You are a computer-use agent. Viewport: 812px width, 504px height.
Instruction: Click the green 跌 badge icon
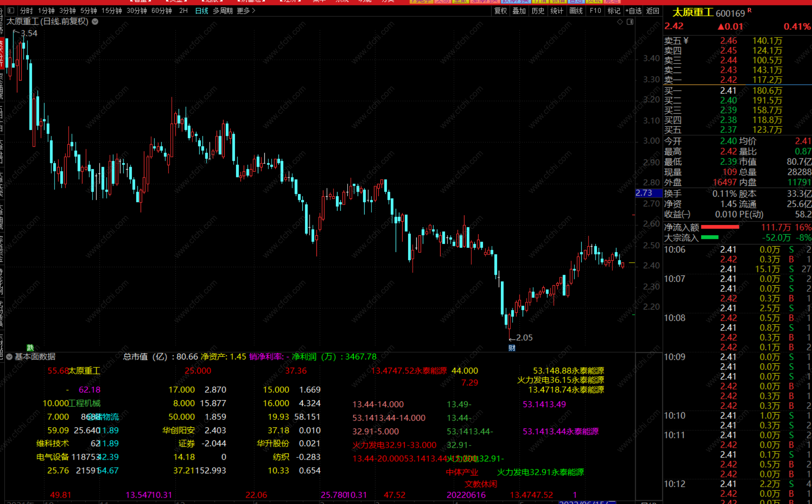[x=30, y=348]
